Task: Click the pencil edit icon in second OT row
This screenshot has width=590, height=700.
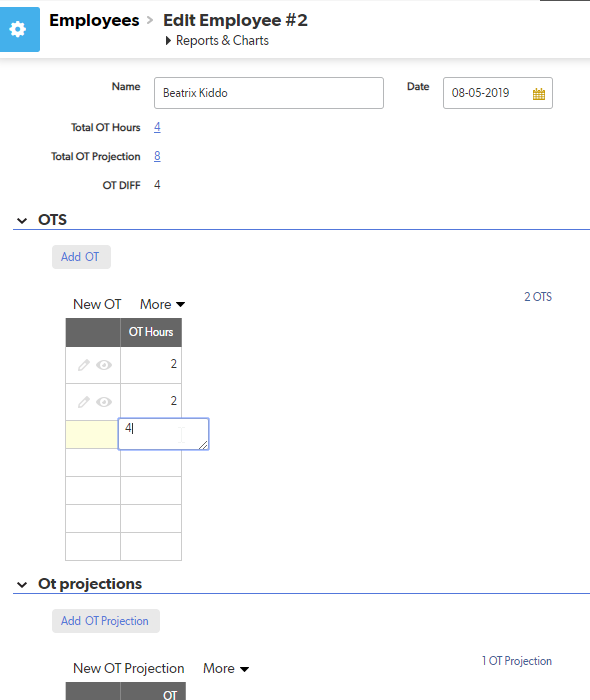Action: coord(83,402)
